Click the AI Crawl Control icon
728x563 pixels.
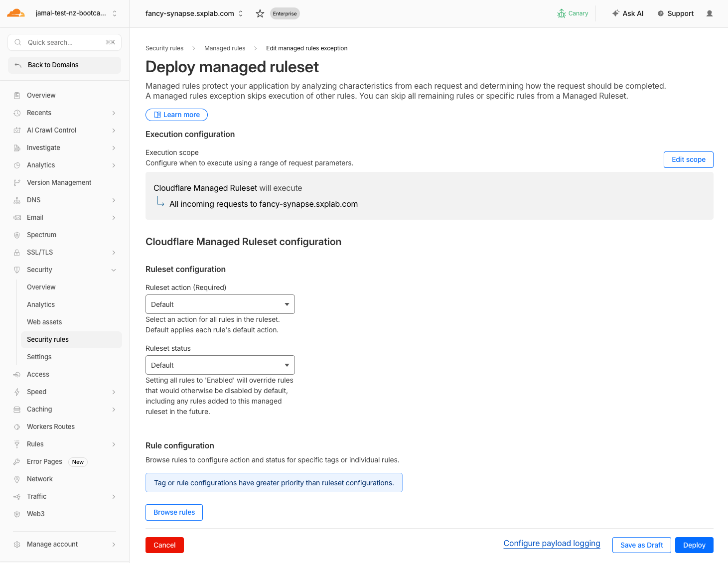[x=17, y=130]
